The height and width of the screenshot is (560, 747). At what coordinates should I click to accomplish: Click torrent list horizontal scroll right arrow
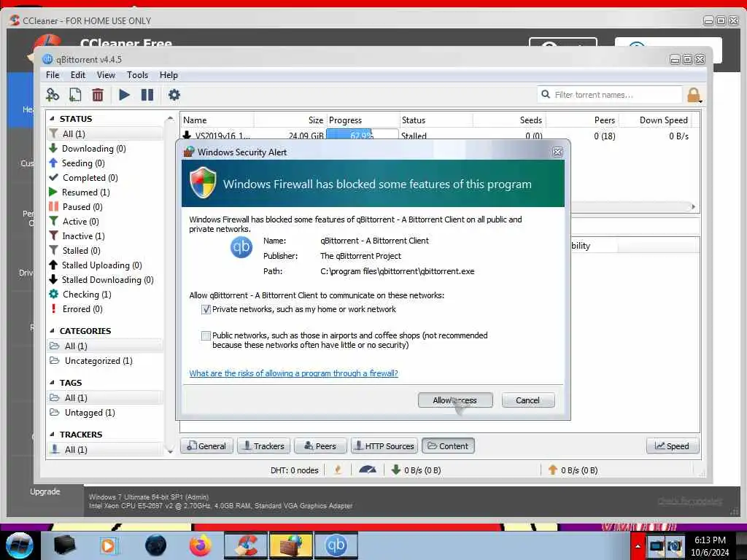click(x=693, y=206)
